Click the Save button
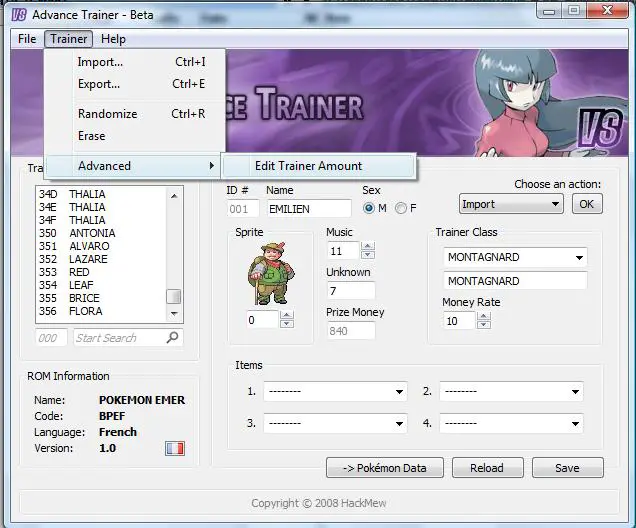The width and height of the screenshot is (636, 528). click(x=567, y=468)
